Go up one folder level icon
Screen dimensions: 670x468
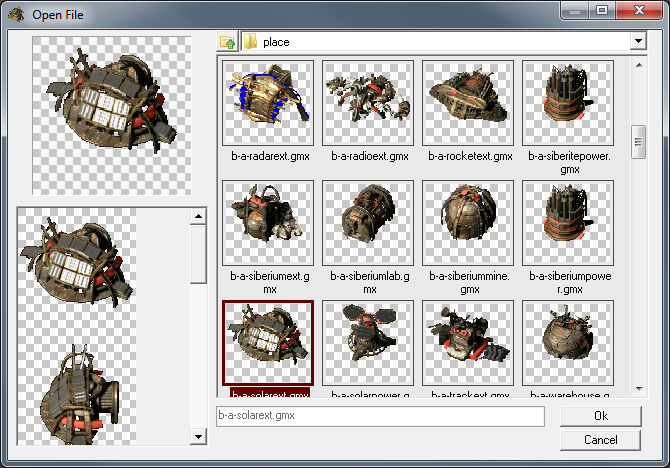(227, 42)
